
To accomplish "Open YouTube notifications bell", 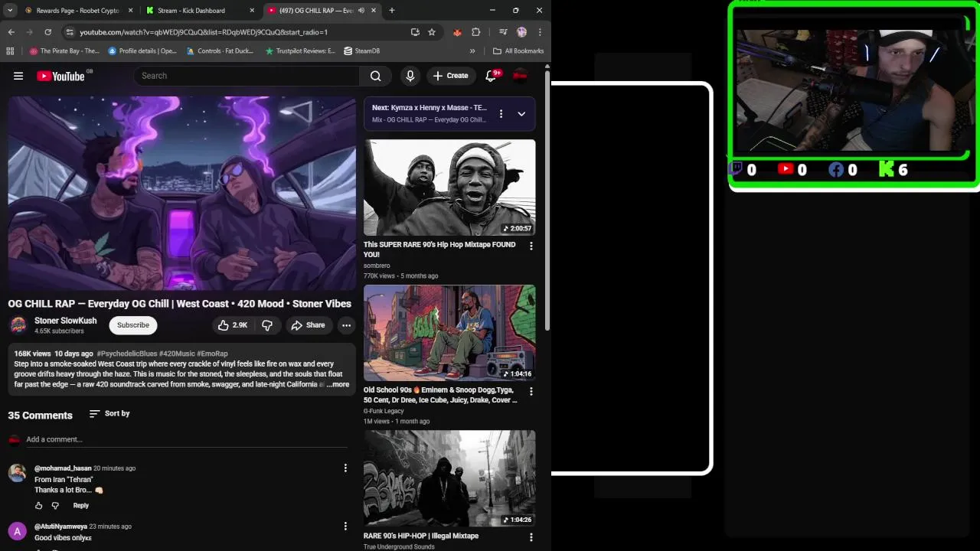I will (x=492, y=76).
